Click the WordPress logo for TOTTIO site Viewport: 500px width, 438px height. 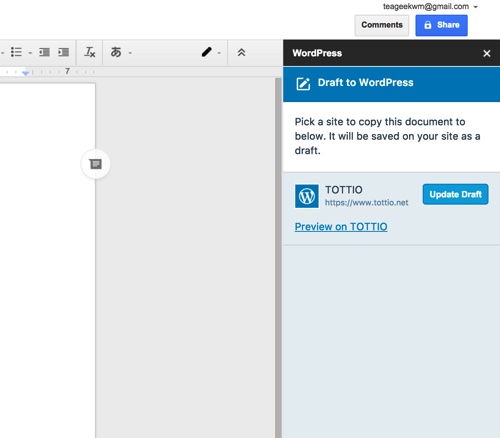[307, 196]
